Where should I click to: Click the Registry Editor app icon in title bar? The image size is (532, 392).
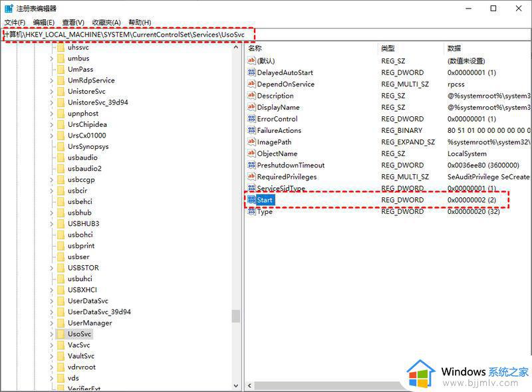tap(9, 9)
